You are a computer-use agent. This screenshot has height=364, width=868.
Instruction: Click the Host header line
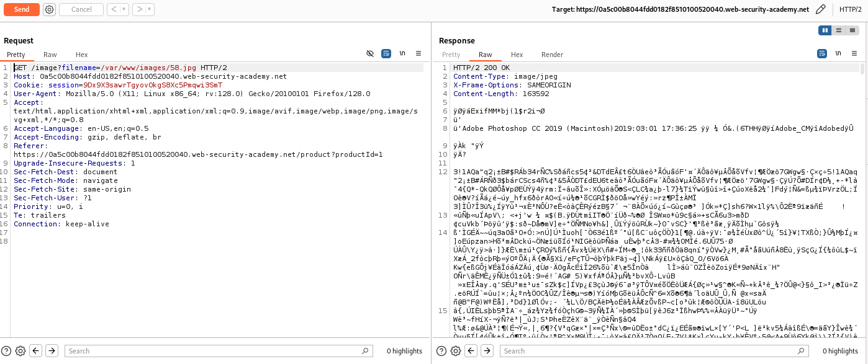(150, 76)
